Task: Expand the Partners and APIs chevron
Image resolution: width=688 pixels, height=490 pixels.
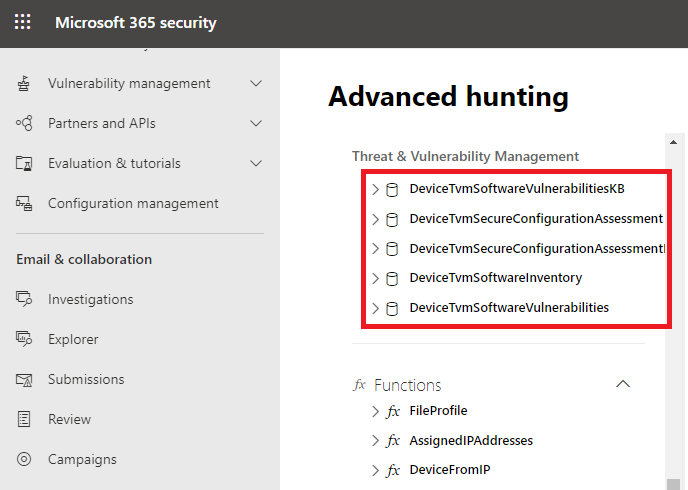Action: [x=256, y=123]
